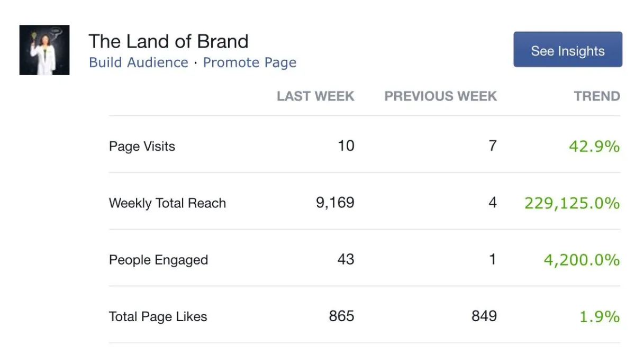Click the 9,169 last week reach value

pos(335,203)
